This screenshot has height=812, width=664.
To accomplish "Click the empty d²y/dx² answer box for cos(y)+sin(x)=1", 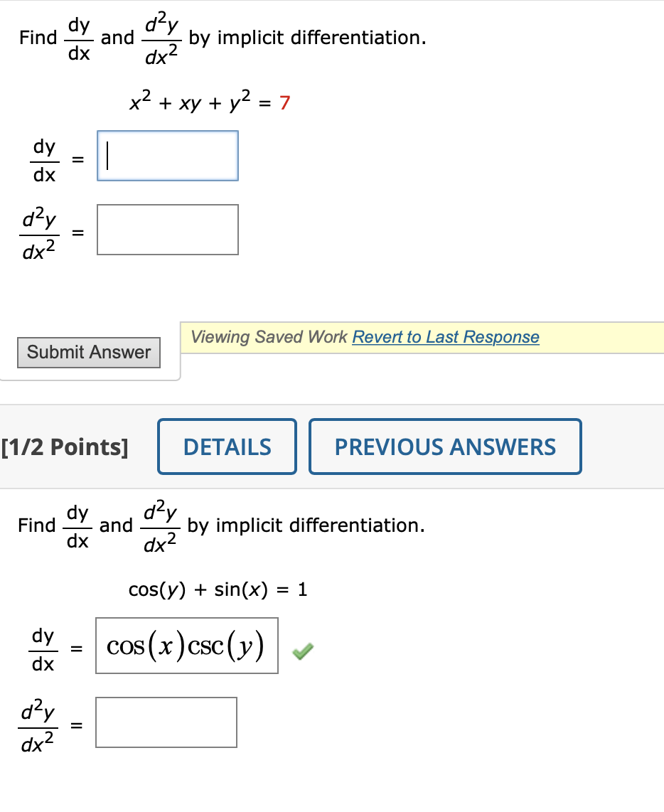I will click(166, 722).
